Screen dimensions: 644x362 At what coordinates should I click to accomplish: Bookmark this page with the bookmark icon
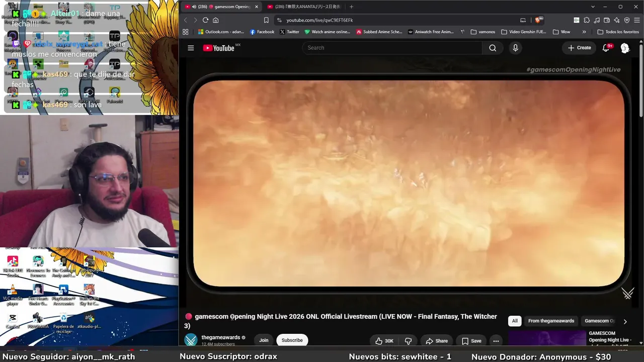(x=266, y=20)
